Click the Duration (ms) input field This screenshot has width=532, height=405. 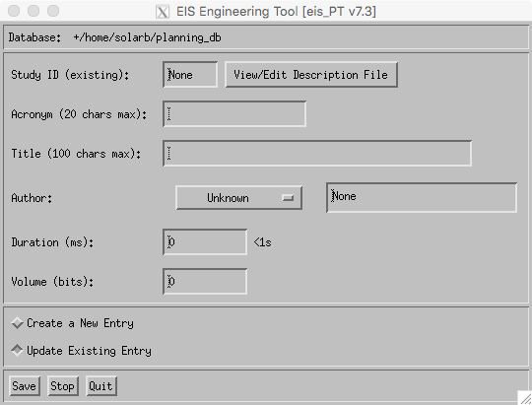[x=205, y=242]
